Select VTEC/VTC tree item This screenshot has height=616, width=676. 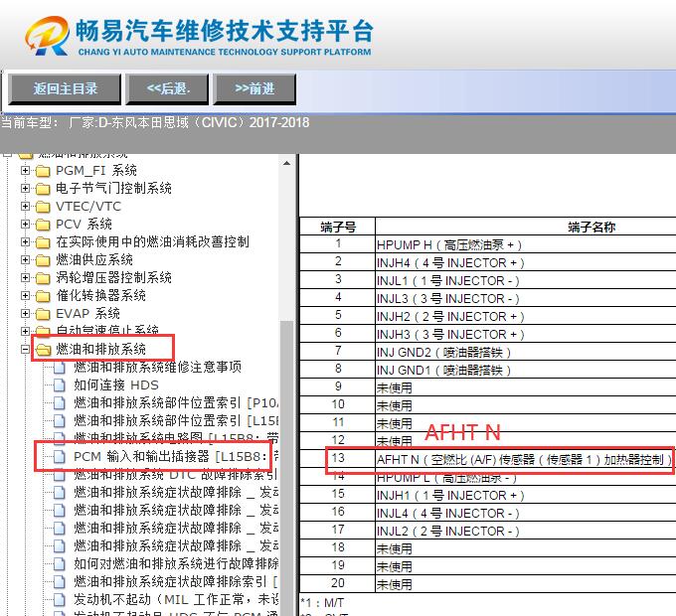coord(88,207)
